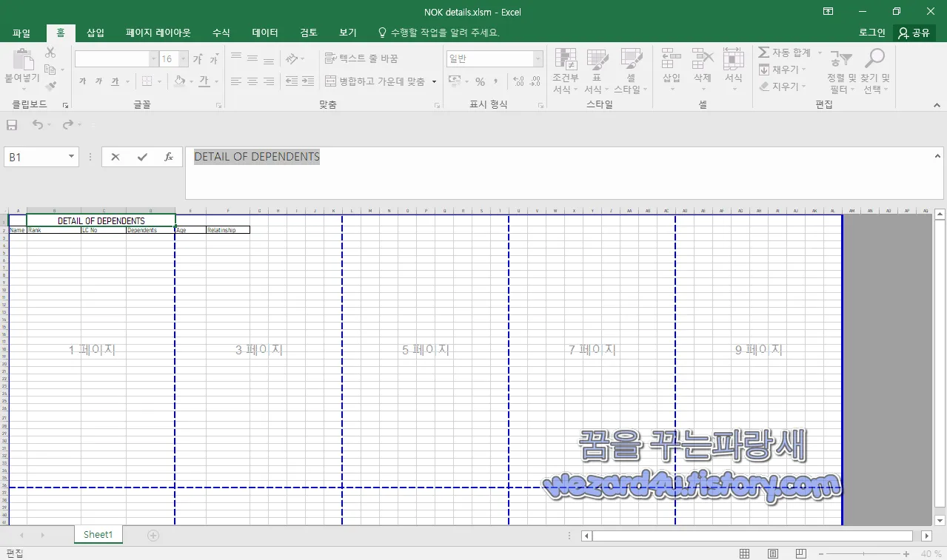Toggle 텍스트 줄 바꿈 wrap text
This screenshot has height=560, width=947.
(362, 58)
